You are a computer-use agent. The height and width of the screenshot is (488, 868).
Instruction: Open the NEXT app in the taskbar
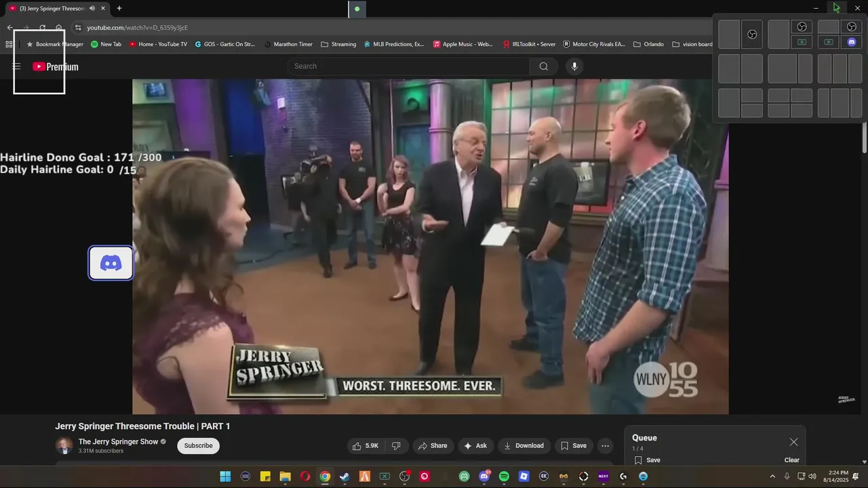point(604,476)
